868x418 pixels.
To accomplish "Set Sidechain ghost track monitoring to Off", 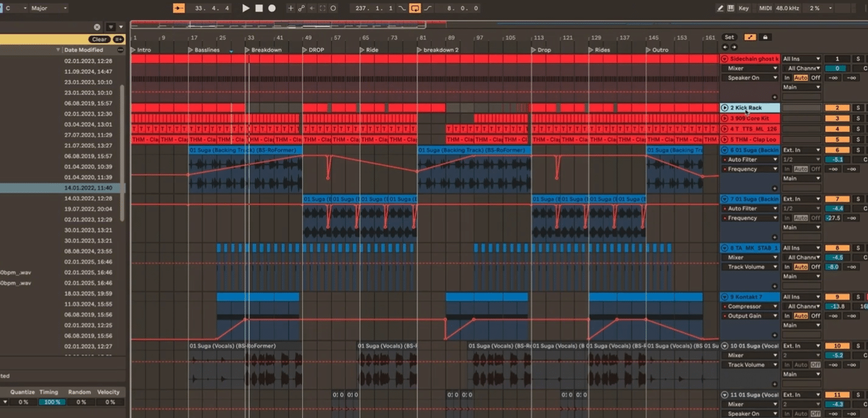I will pos(816,78).
